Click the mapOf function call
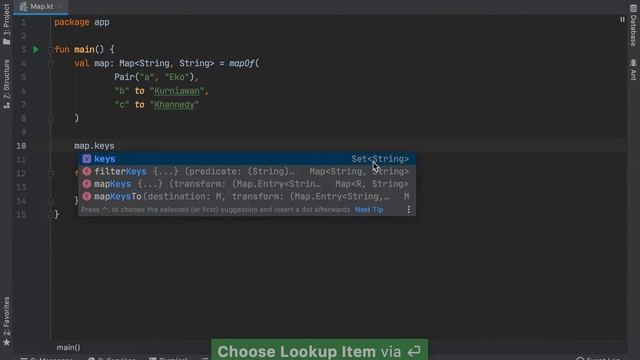 click(242, 63)
